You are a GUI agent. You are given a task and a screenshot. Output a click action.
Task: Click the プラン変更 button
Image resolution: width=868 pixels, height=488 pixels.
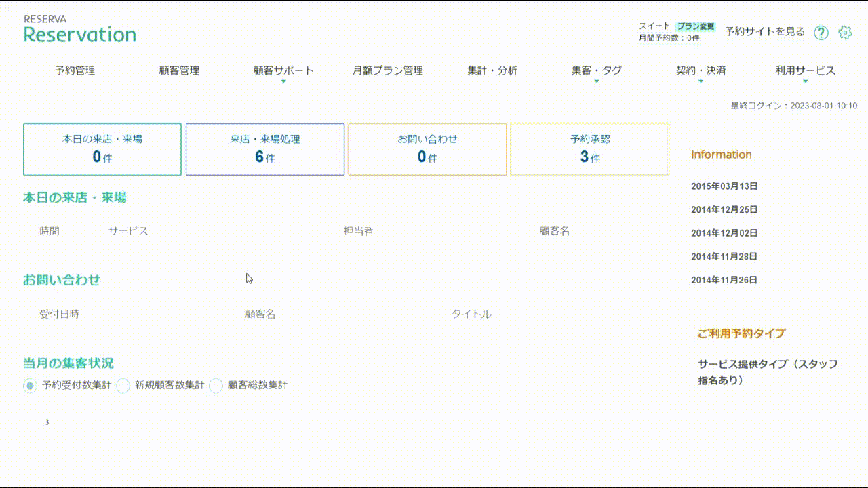tap(696, 26)
